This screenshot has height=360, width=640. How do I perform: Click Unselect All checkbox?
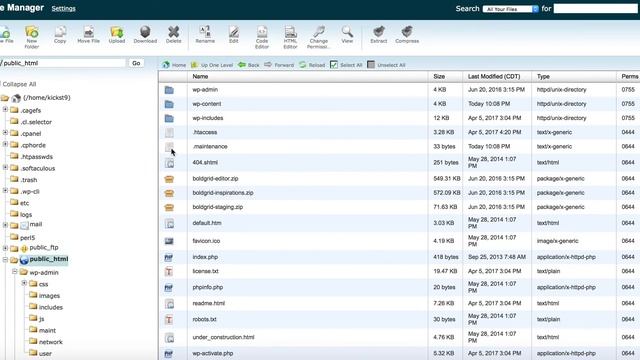[371, 65]
